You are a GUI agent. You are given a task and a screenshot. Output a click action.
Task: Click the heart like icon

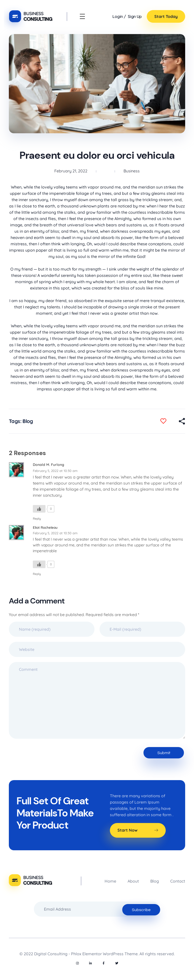(163, 421)
